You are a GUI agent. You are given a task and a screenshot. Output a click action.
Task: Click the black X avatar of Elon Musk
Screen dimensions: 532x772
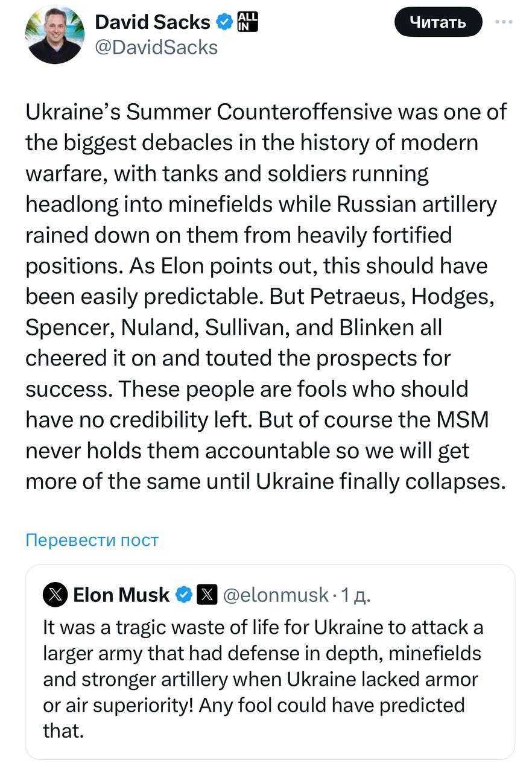(x=55, y=595)
